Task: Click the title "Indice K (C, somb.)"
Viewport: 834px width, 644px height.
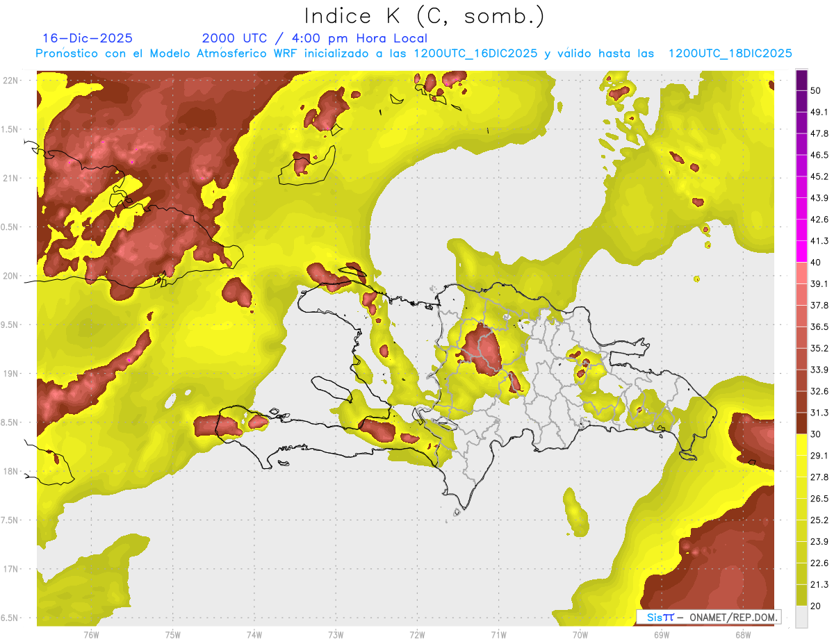Action: click(425, 16)
